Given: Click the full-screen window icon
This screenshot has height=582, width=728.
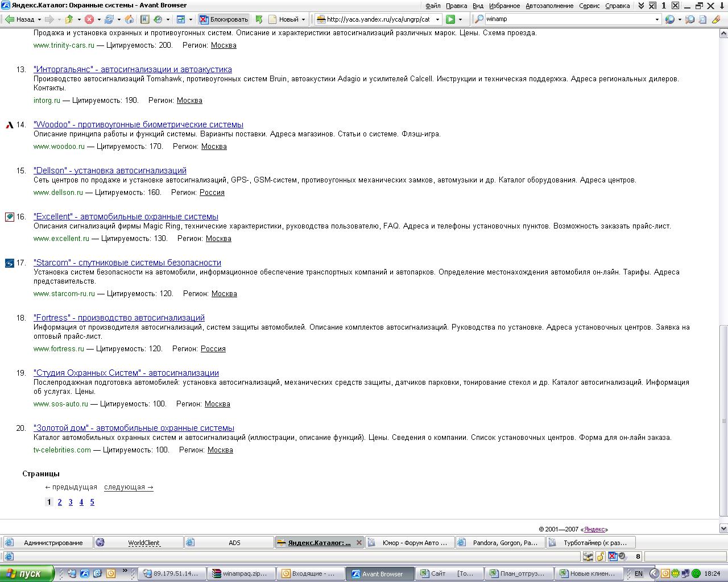Looking at the screenshot, I should pyautogui.click(x=181, y=19).
